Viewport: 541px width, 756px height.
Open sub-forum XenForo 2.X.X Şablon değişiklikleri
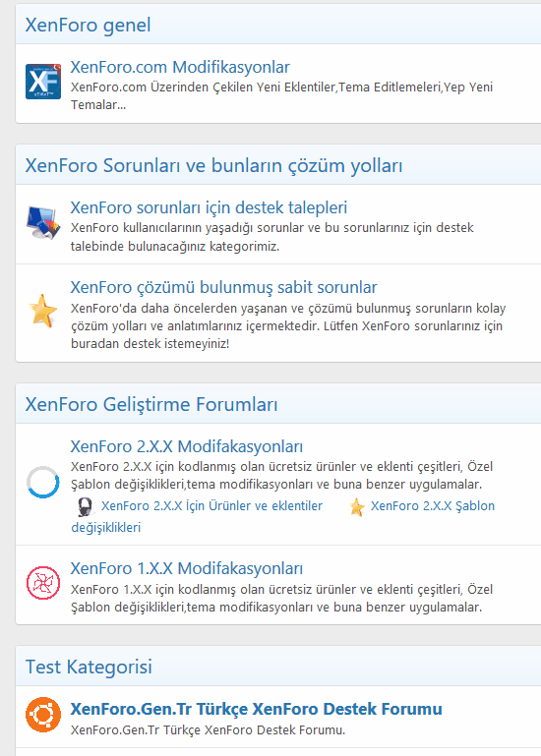pos(433,505)
